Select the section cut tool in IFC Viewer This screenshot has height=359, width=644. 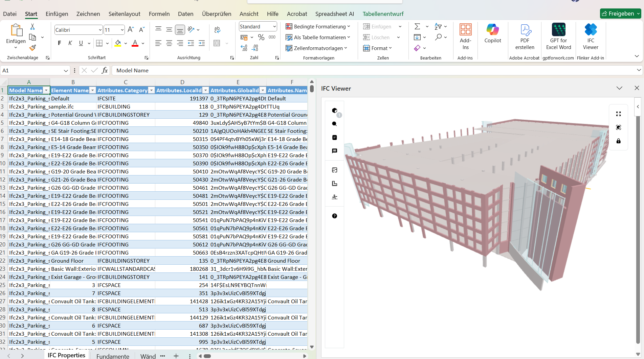[x=334, y=197]
